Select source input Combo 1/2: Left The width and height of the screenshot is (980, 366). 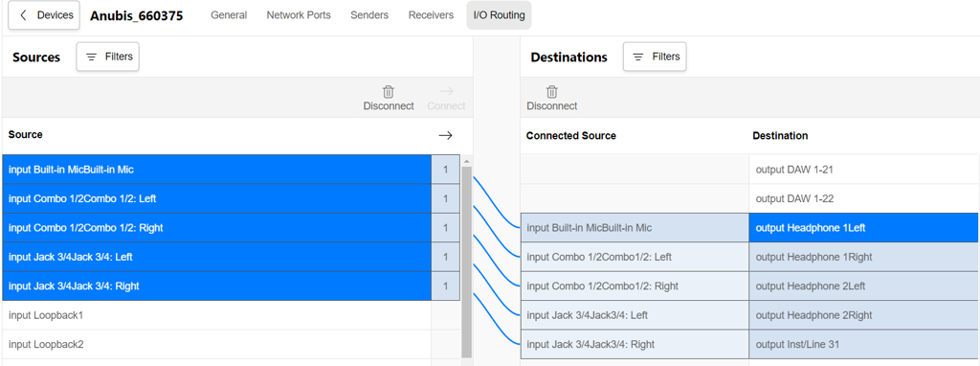[x=217, y=199]
